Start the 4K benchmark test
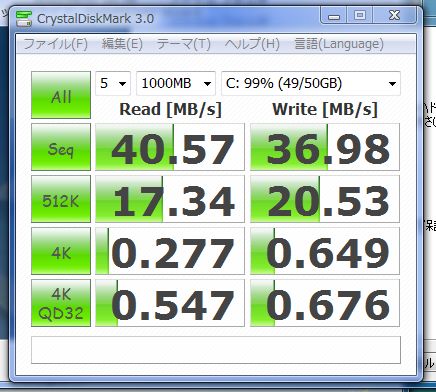 coord(61,251)
